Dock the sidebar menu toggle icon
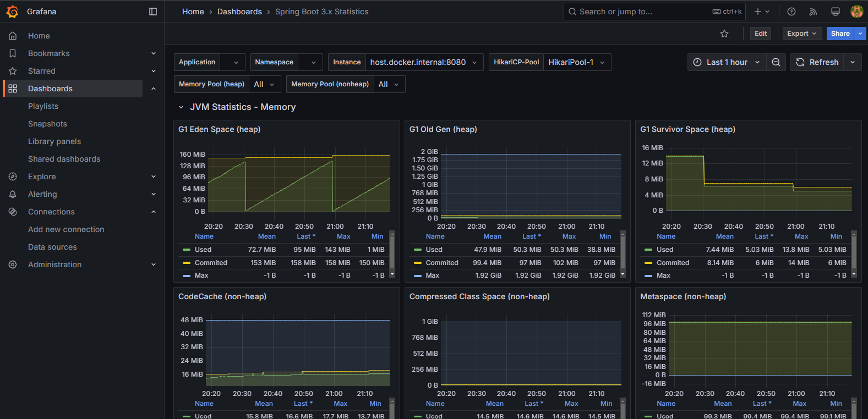 pos(153,12)
